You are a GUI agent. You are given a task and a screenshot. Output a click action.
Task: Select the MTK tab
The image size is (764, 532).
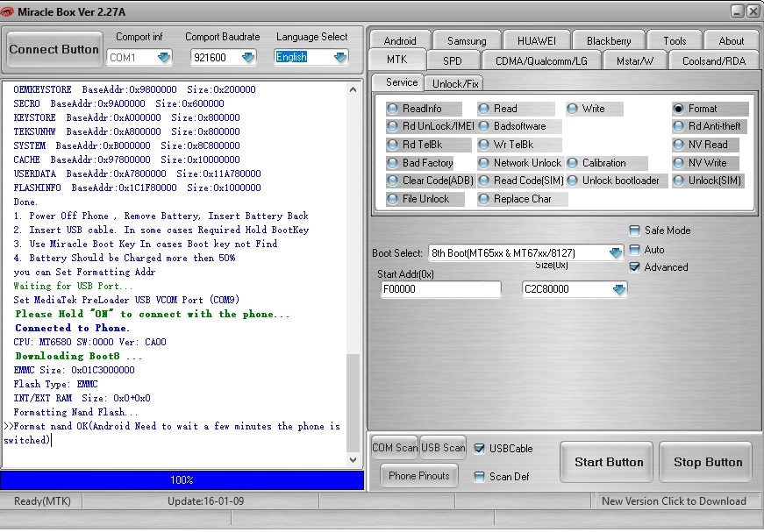397,60
